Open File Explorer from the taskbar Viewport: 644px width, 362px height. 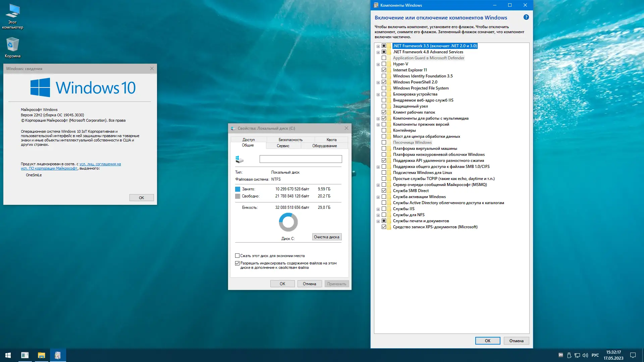[41, 355]
